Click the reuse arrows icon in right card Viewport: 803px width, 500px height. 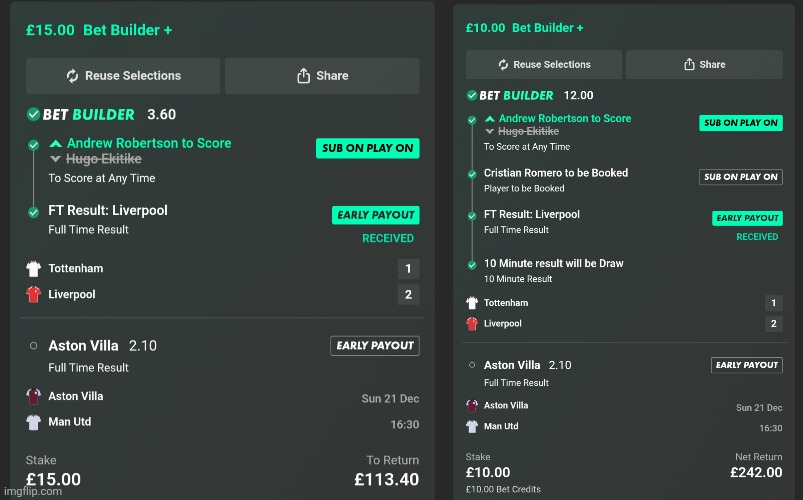tap(503, 65)
